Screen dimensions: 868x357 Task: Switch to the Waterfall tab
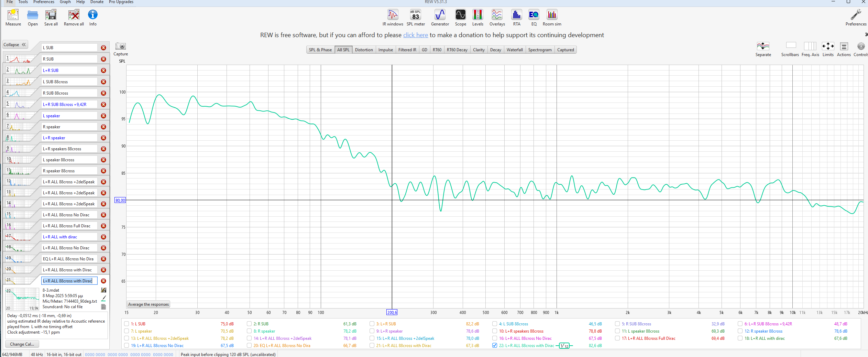click(x=514, y=50)
